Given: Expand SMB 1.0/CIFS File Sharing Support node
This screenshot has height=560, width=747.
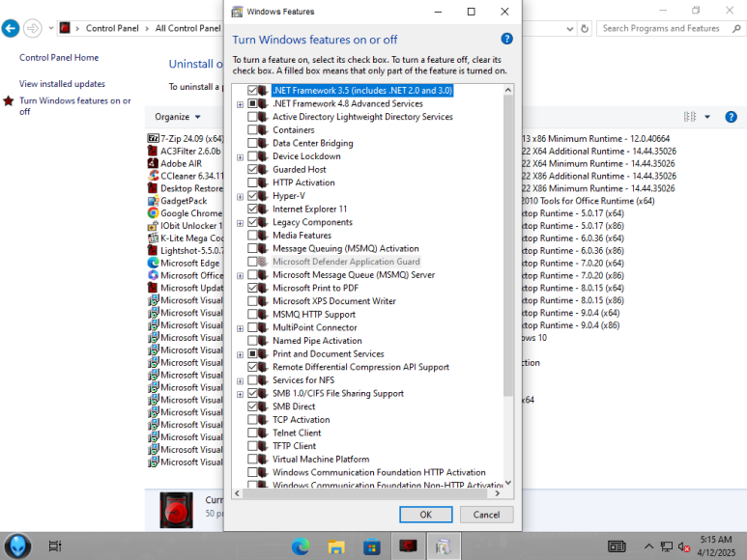Looking at the screenshot, I should (x=240, y=395).
